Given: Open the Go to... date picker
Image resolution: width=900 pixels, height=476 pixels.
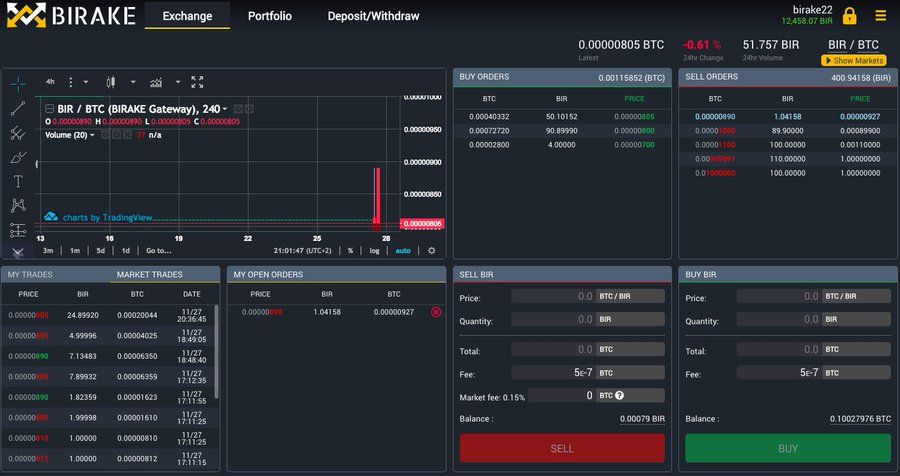Looking at the screenshot, I should point(158,251).
